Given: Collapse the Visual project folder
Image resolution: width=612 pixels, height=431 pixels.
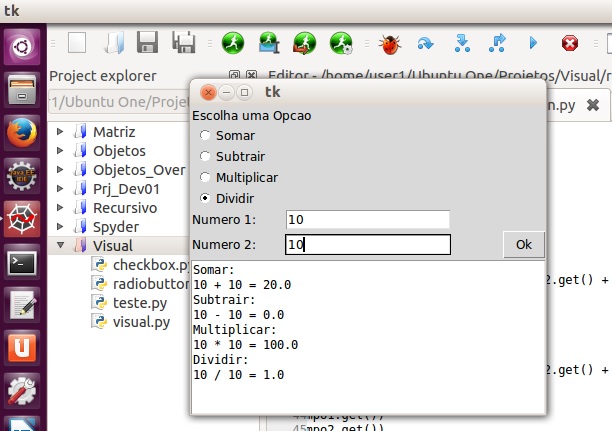Looking at the screenshot, I should [60, 246].
